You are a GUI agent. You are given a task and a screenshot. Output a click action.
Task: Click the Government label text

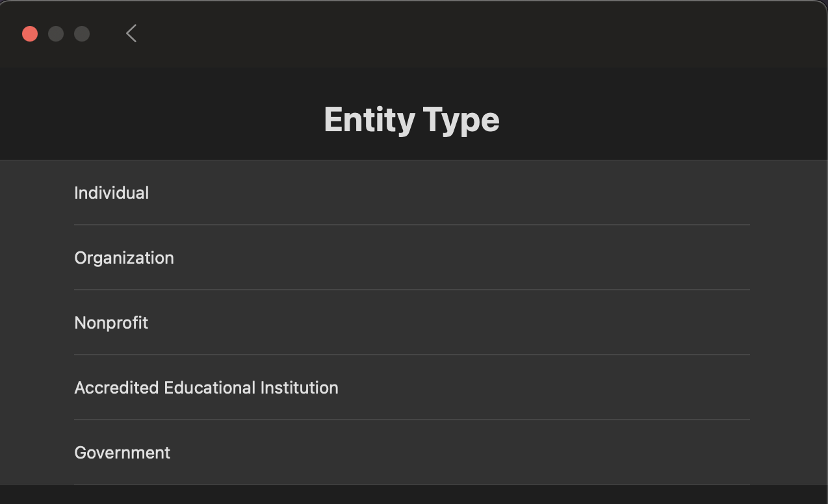122,453
